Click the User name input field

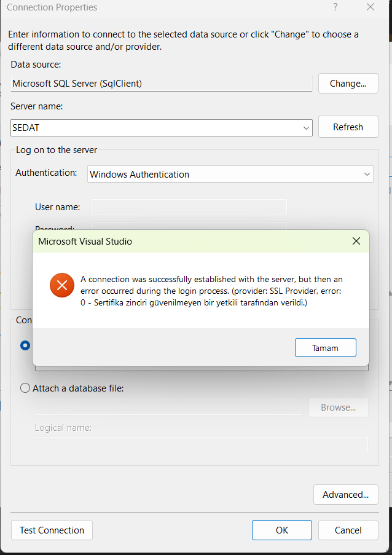click(189, 207)
